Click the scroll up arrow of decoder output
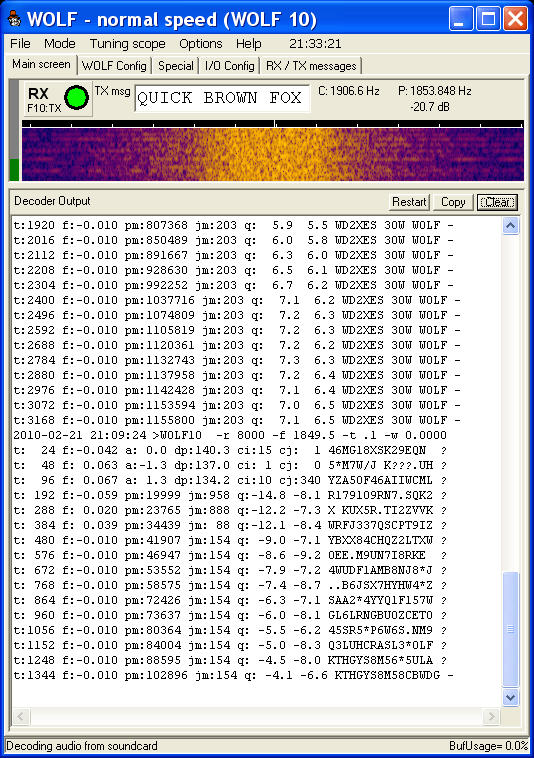534x758 pixels. tap(511, 226)
